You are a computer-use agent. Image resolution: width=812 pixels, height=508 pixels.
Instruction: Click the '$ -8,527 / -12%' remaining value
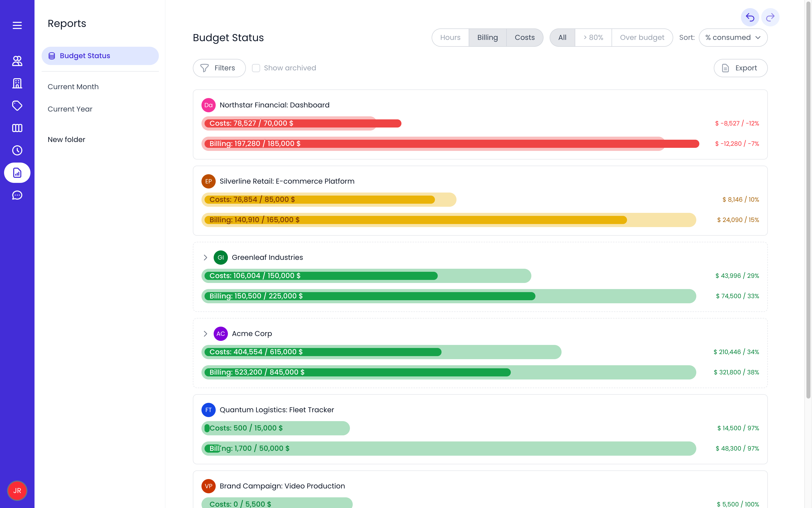737,123
